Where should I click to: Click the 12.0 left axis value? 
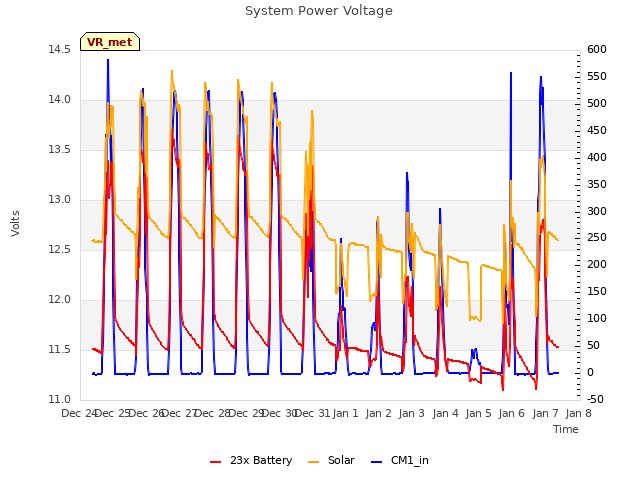coord(60,300)
